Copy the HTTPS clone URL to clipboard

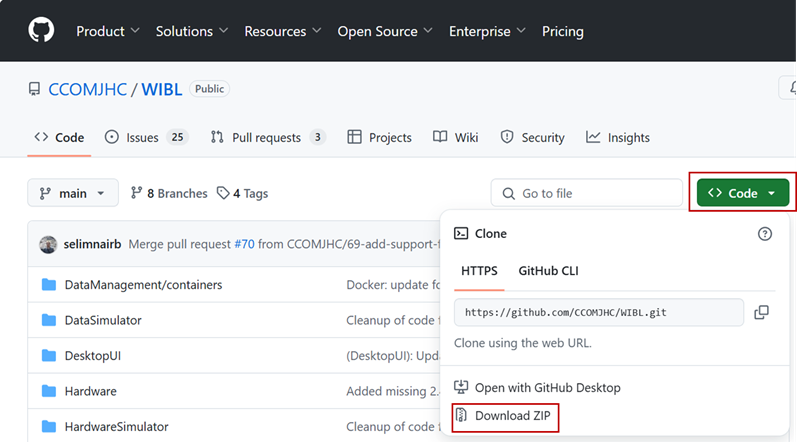coord(761,312)
